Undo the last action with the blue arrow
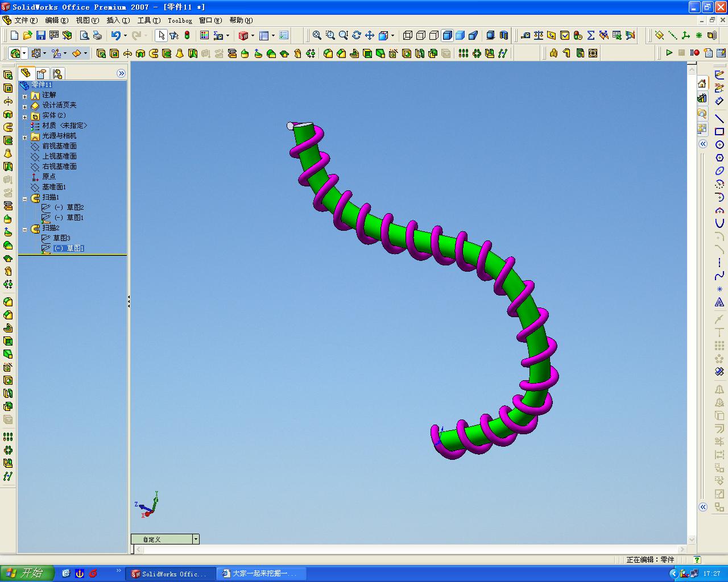 pyautogui.click(x=116, y=35)
